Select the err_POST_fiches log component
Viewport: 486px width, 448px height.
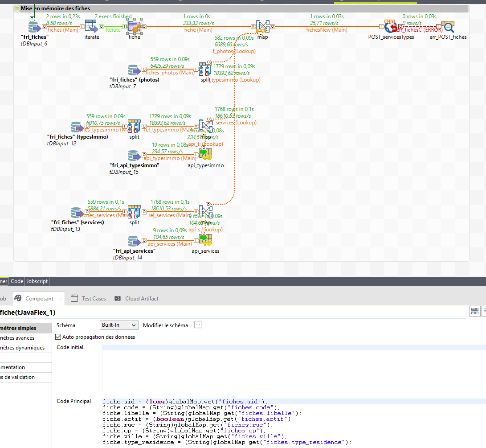tap(448, 27)
